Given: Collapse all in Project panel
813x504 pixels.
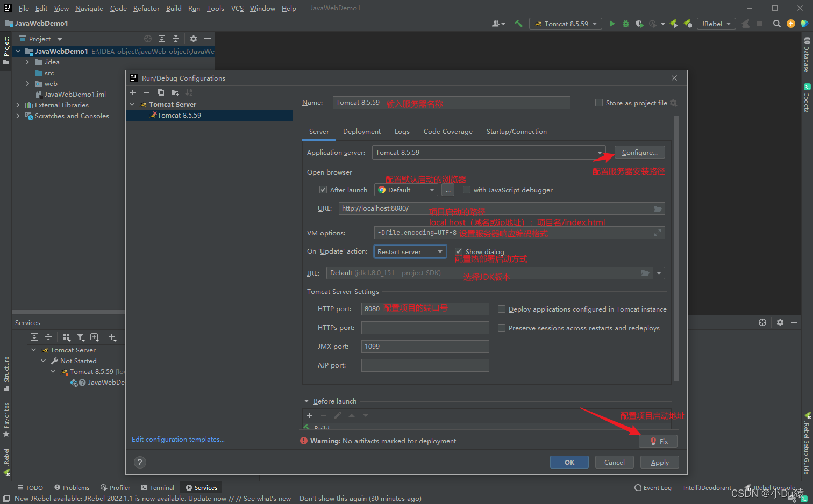Looking at the screenshot, I should tap(176, 39).
